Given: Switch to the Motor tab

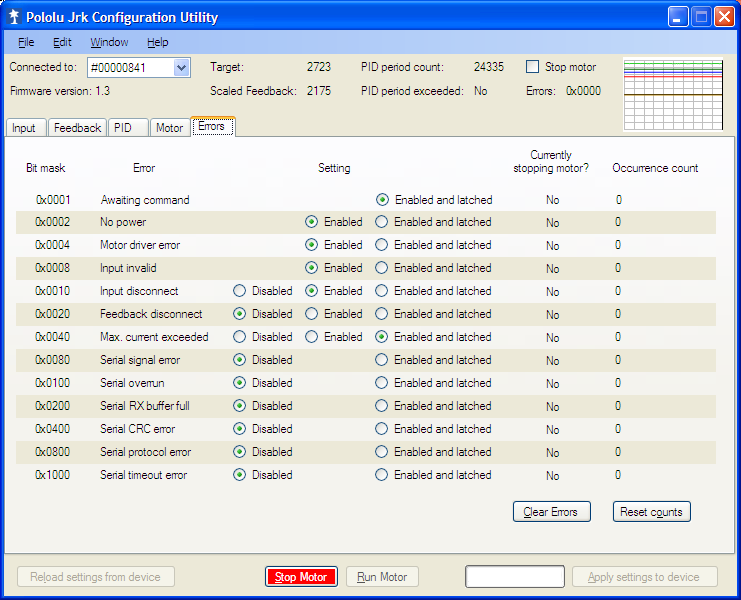Looking at the screenshot, I should coord(170,128).
